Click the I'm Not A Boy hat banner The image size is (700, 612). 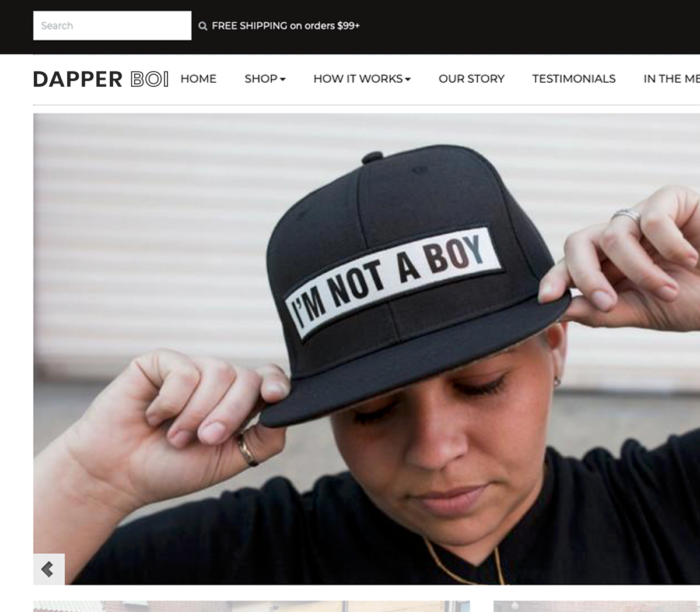(366, 349)
